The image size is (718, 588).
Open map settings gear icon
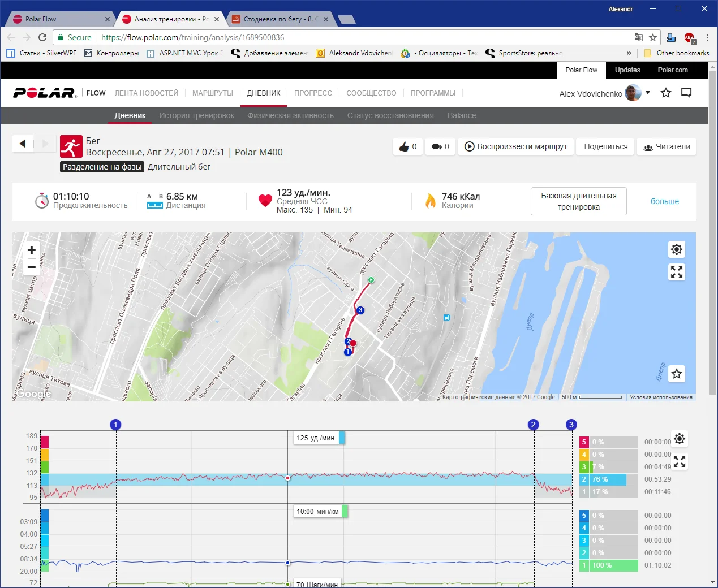[677, 249]
